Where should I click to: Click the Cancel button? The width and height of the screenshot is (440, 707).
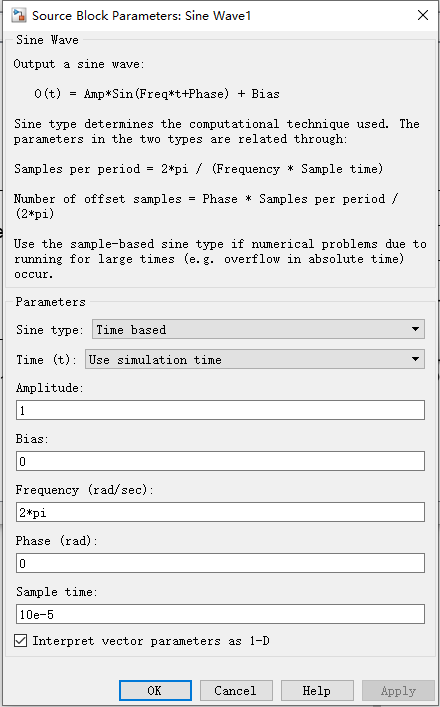236,691
